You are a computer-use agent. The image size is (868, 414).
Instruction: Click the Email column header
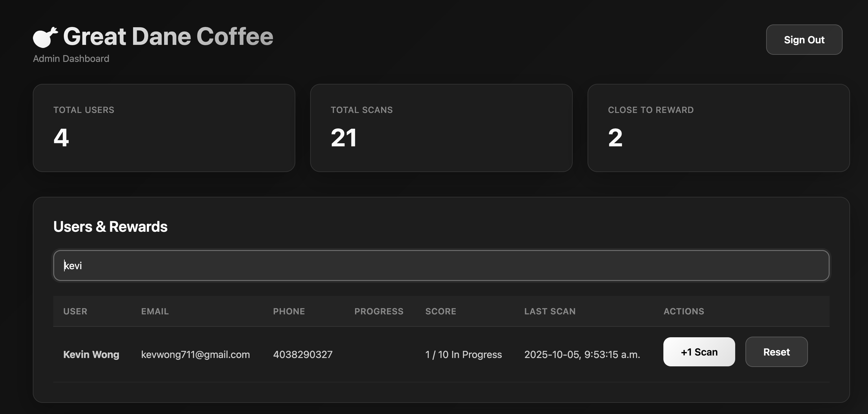click(155, 311)
